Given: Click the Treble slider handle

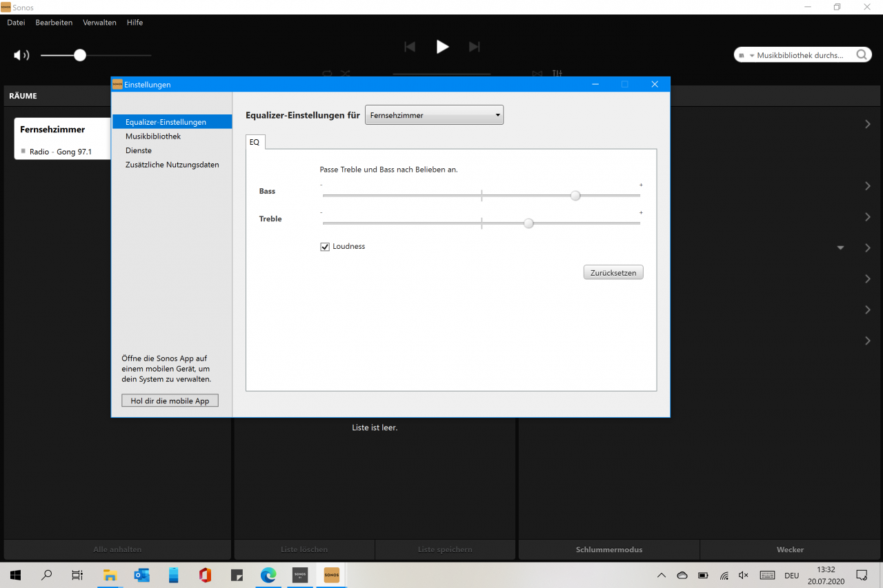Looking at the screenshot, I should 528,223.
